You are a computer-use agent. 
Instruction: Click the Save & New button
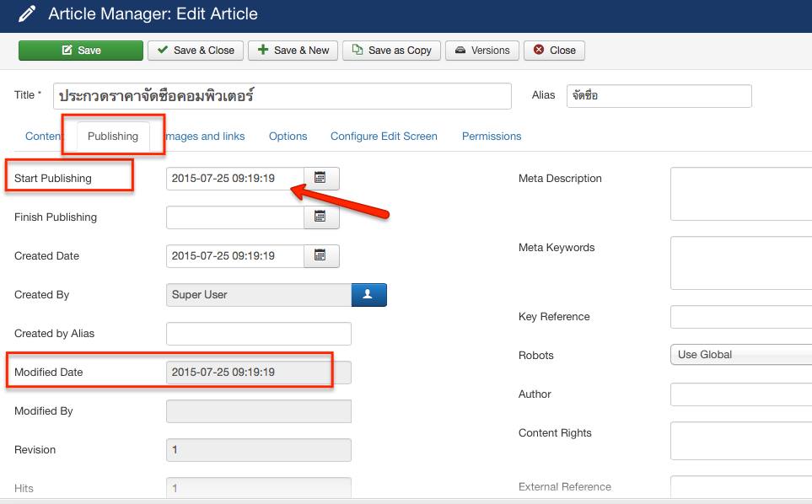pos(293,51)
